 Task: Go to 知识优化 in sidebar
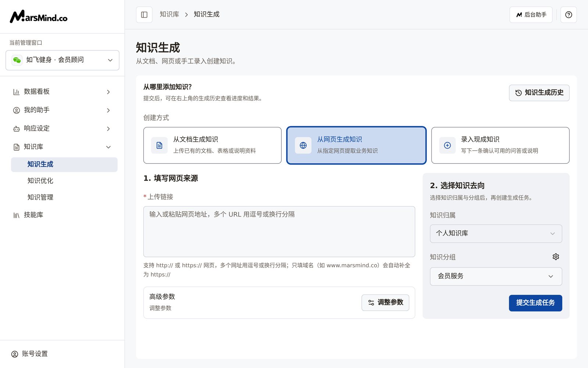[x=64, y=181]
